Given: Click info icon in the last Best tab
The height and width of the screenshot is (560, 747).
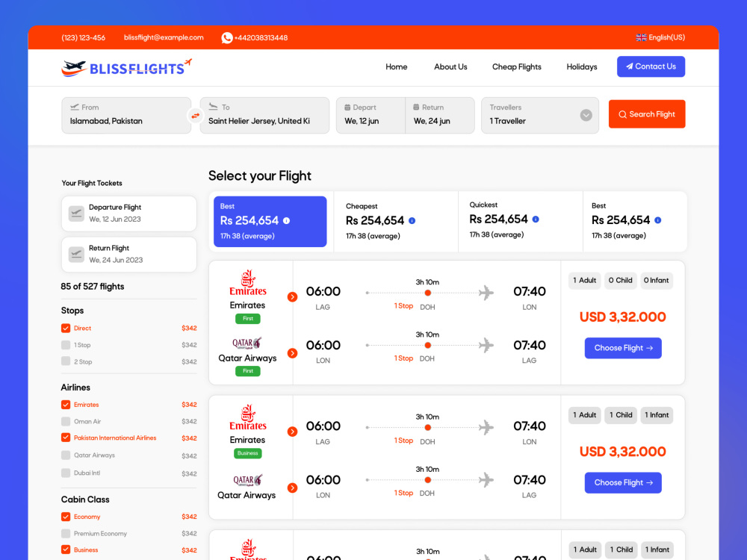Looking at the screenshot, I should point(658,220).
